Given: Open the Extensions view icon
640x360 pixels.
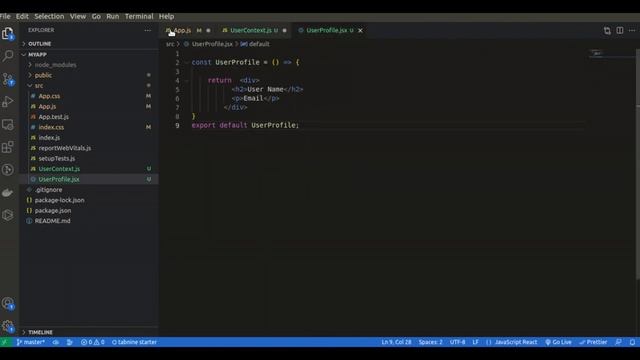Looking at the screenshot, I should [x=8, y=147].
